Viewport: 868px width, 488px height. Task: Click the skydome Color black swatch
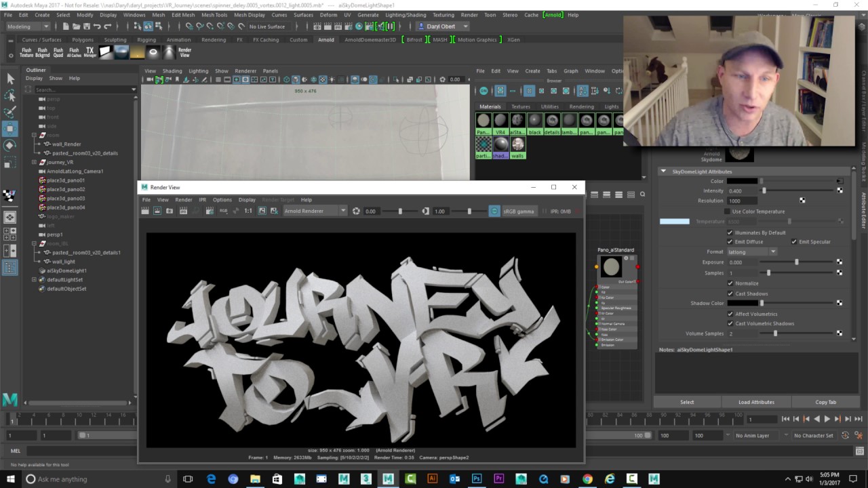(742, 181)
